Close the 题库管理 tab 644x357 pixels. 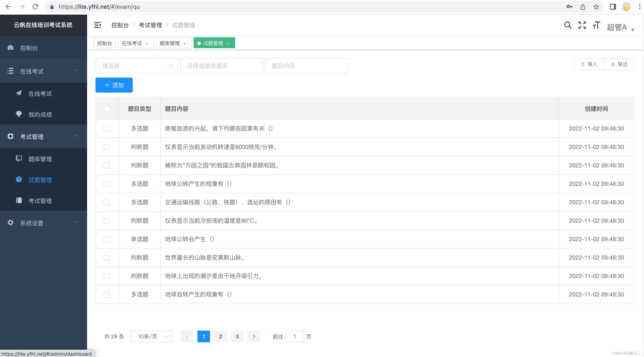pos(185,43)
